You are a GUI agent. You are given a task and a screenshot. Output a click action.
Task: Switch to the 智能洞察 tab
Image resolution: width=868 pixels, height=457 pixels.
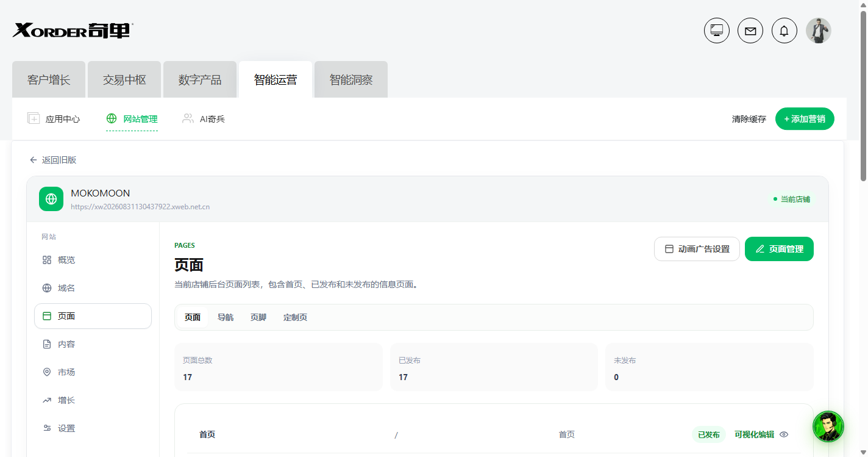coord(351,79)
